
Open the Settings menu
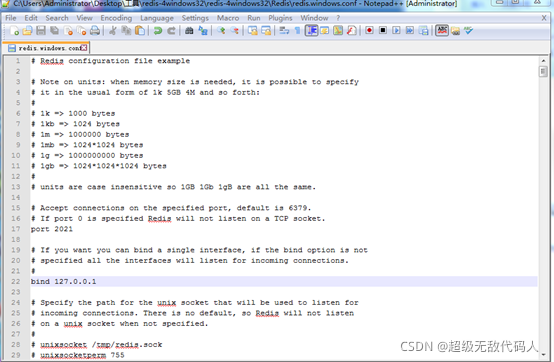(x=195, y=18)
